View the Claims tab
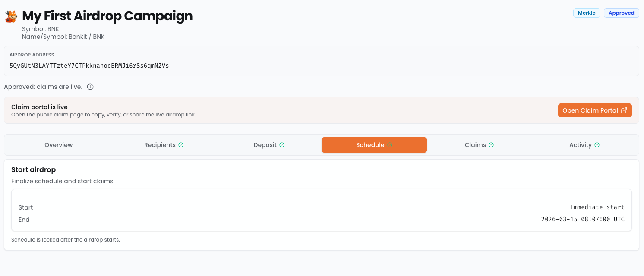This screenshot has height=276, width=644. [x=475, y=145]
